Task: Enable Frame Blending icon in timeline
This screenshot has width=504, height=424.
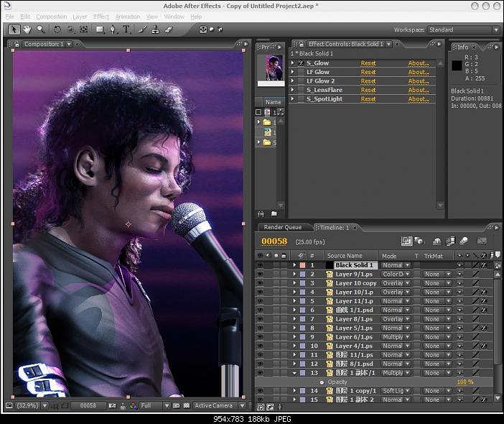Action: (x=450, y=241)
